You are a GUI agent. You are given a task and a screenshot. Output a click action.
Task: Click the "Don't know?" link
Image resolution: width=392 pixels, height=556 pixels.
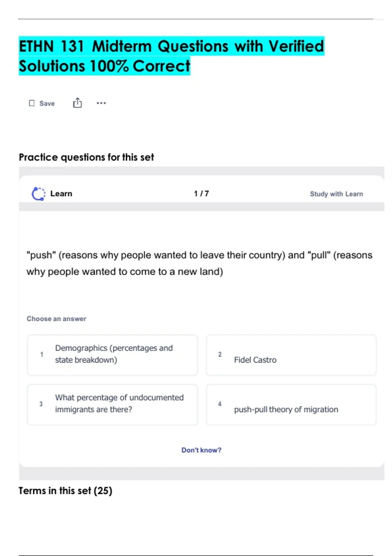point(201,450)
